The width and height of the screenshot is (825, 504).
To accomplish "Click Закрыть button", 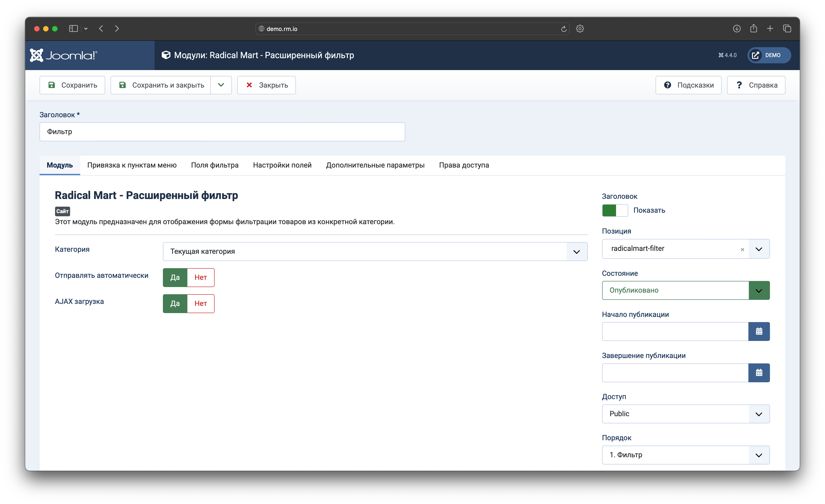I will pyautogui.click(x=266, y=85).
